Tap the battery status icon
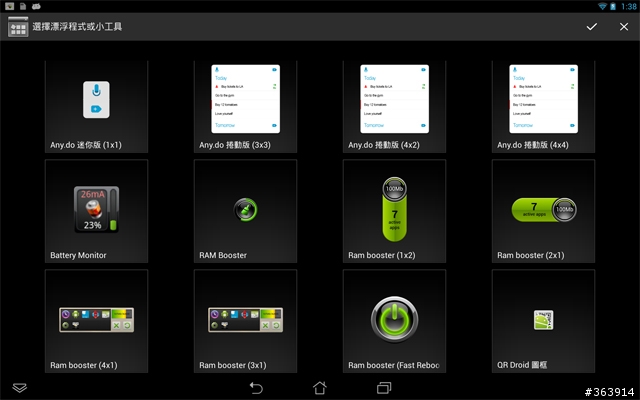 point(613,6)
